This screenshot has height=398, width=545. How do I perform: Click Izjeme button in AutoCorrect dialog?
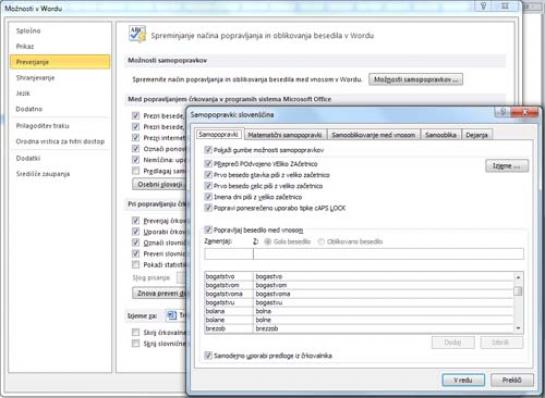(507, 166)
